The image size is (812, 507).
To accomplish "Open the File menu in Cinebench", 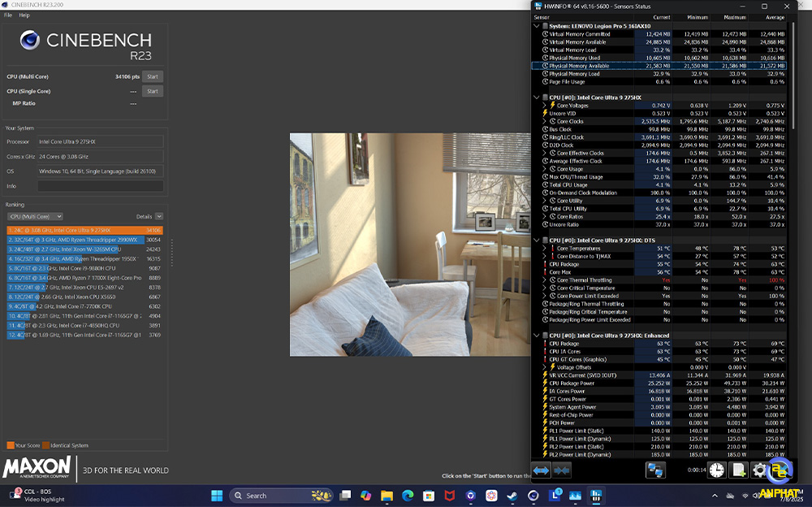I will tap(8, 15).
